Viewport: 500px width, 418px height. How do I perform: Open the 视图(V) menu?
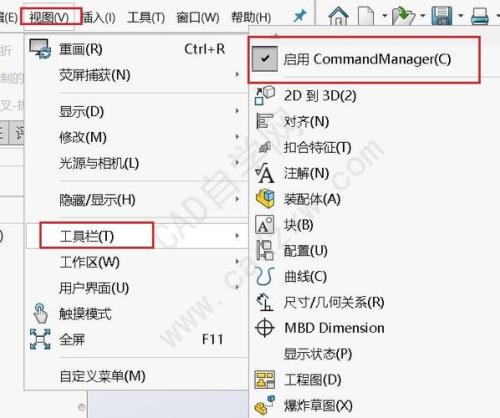click(x=49, y=17)
